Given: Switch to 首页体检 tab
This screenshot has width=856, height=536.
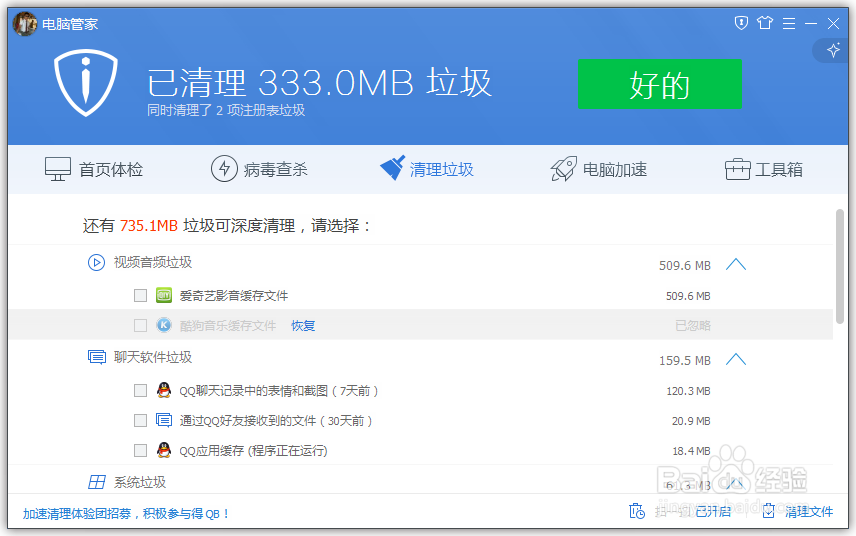Looking at the screenshot, I should pyautogui.click(x=94, y=169).
